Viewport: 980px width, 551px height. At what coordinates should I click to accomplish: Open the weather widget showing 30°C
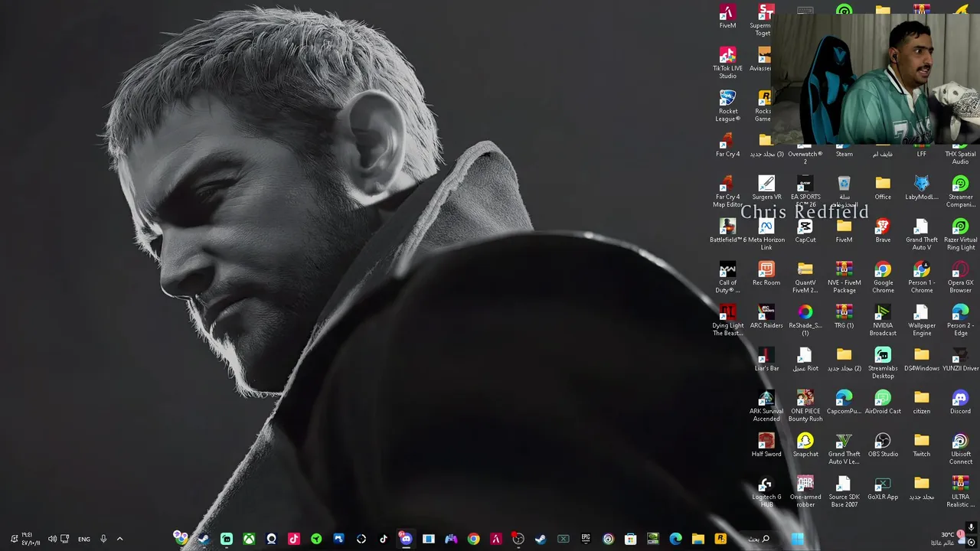click(948, 539)
